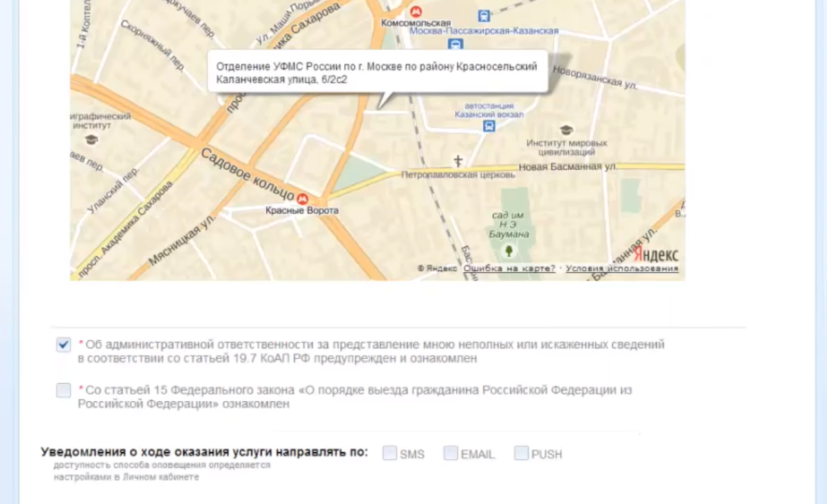Viewport: 827px width, 504px height.
Task: Click the Садовое кольцо label
Action: pos(246,174)
